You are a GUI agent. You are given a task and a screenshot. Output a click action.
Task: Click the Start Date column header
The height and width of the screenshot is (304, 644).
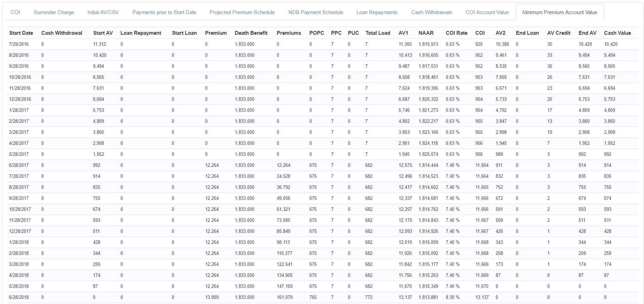point(21,33)
